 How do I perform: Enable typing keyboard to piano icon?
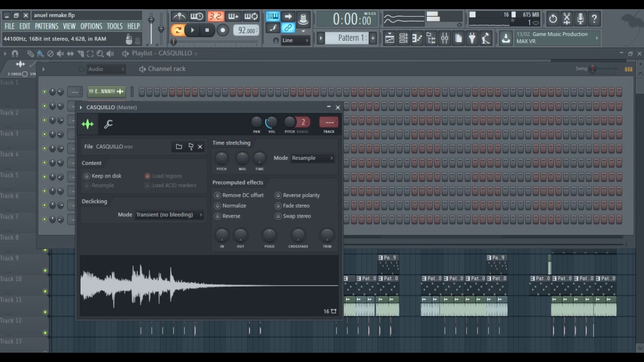coord(273,17)
